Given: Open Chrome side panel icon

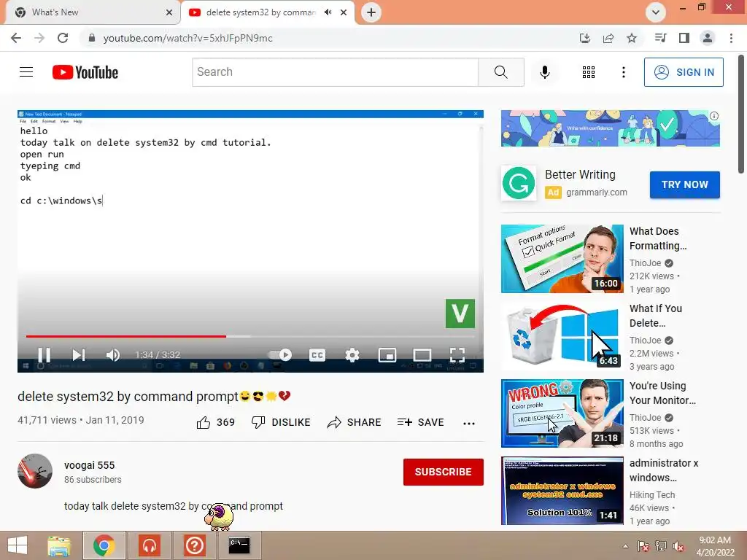Looking at the screenshot, I should pyautogui.click(x=684, y=38).
